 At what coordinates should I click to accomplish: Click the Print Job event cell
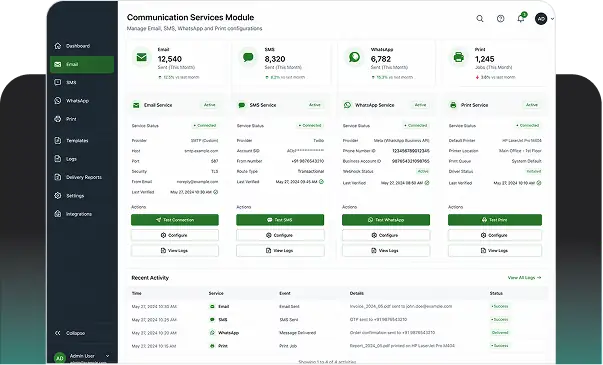[x=288, y=346]
